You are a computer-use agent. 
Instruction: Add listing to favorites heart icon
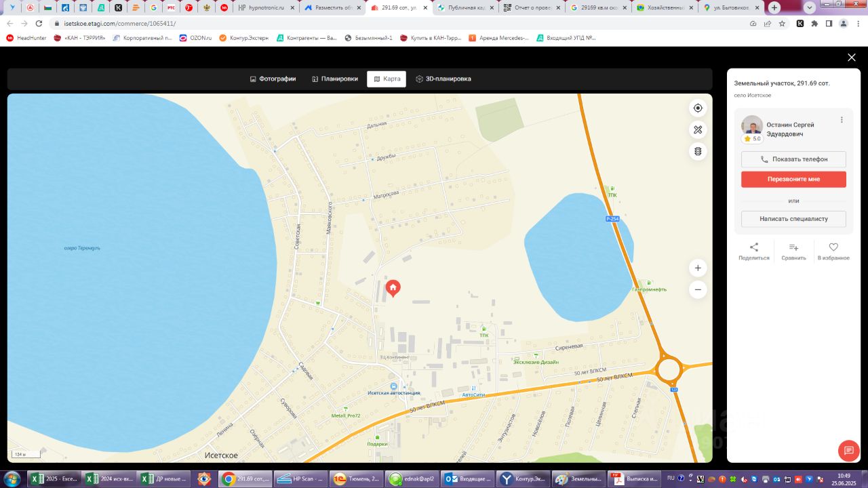point(833,251)
